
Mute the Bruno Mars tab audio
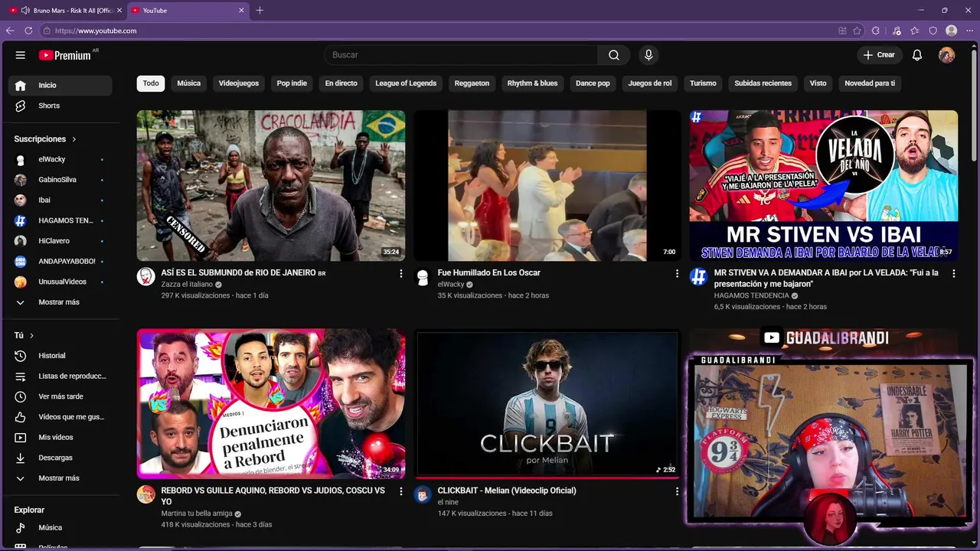25,11
